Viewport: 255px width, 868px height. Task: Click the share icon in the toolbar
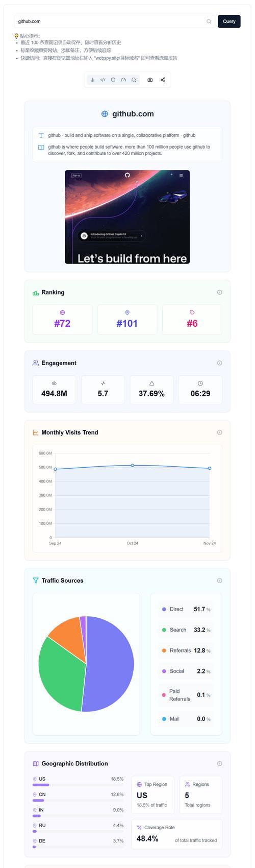click(x=163, y=80)
